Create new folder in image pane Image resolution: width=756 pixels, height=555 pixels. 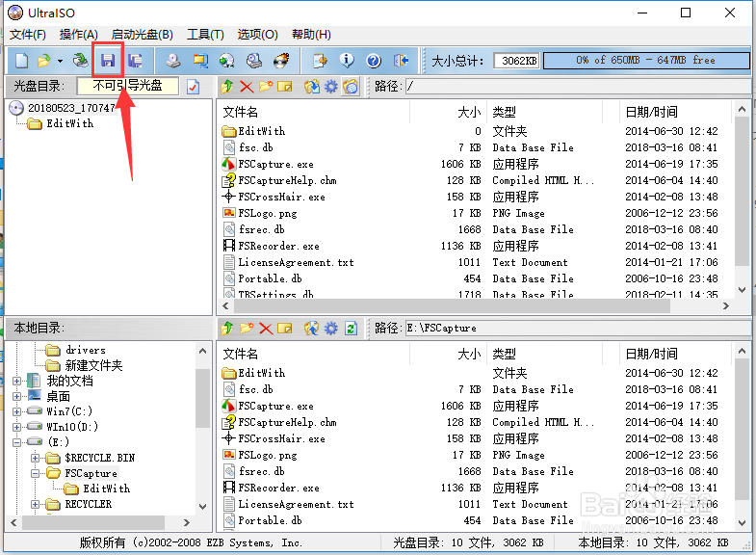click(x=266, y=87)
